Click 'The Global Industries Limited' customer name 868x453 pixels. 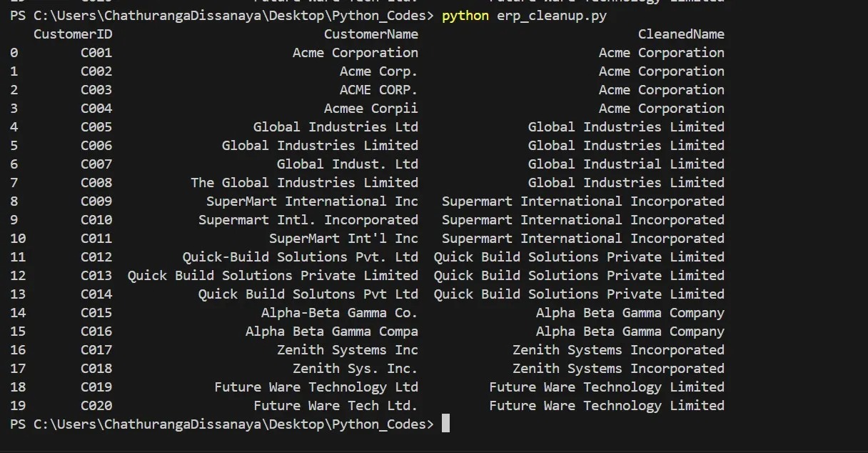pos(304,183)
